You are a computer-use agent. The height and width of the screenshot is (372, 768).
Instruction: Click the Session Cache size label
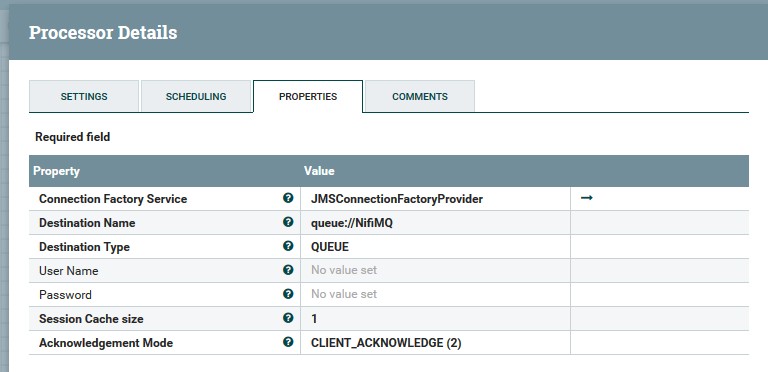click(x=91, y=319)
